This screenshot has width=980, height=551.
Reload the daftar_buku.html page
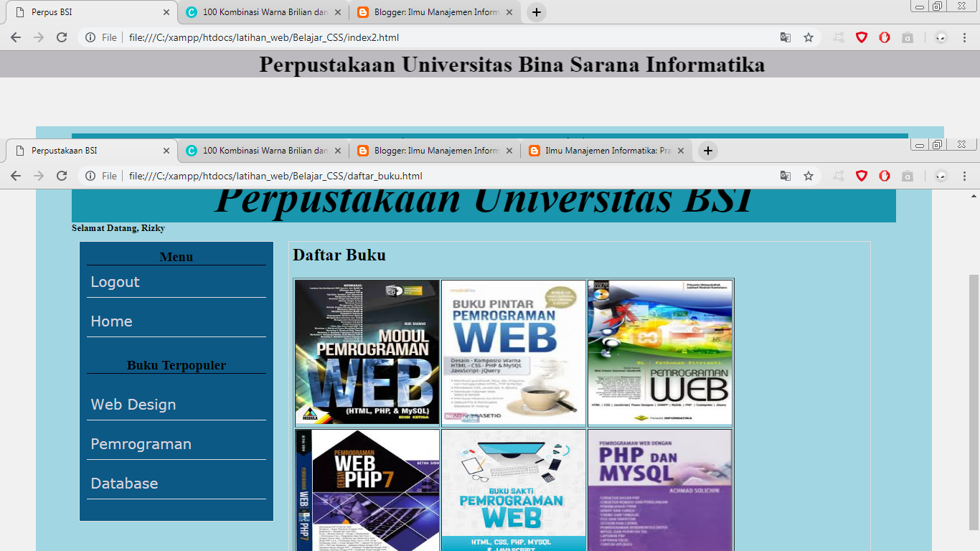pyautogui.click(x=61, y=175)
